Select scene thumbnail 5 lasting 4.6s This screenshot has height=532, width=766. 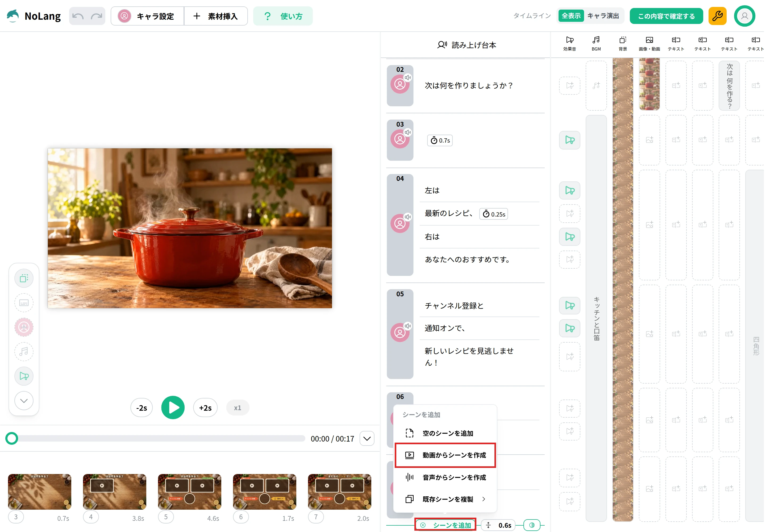pos(189,492)
